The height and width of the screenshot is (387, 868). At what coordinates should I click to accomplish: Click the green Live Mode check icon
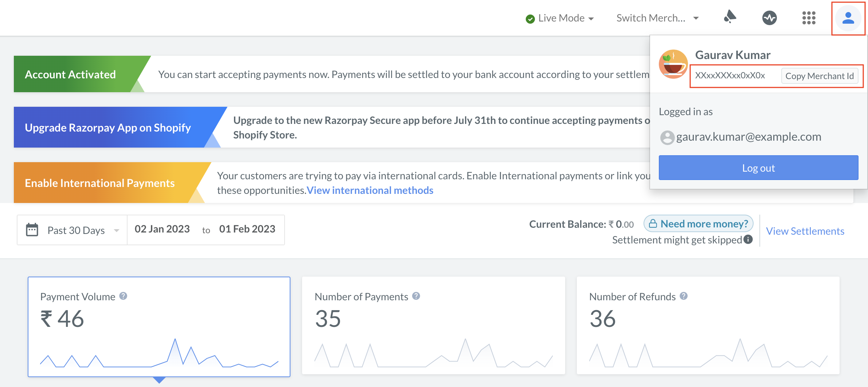pyautogui.click(x=530, y=19)
